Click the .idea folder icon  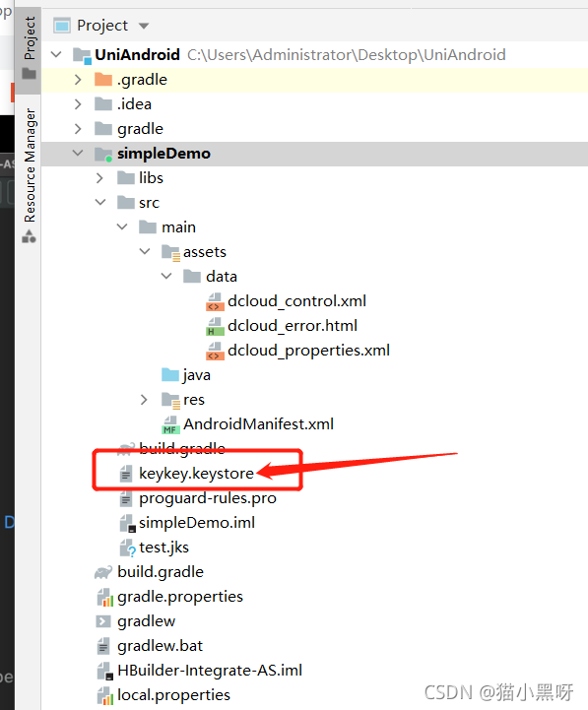pyautogui.click(x=103, y=104)
